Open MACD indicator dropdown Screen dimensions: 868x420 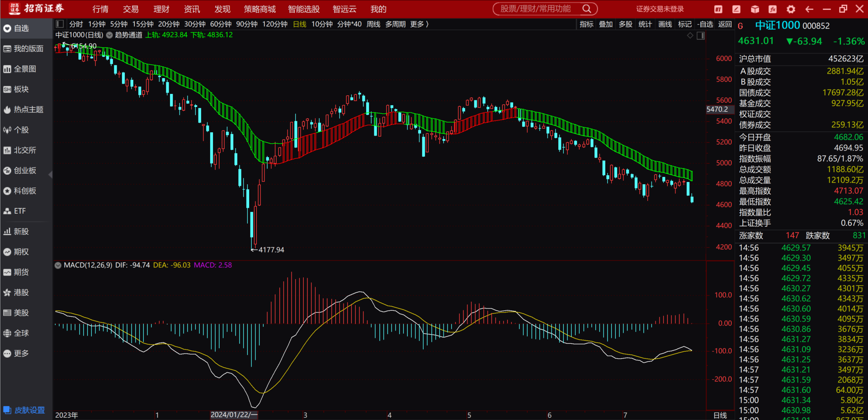tap(58, 266)
